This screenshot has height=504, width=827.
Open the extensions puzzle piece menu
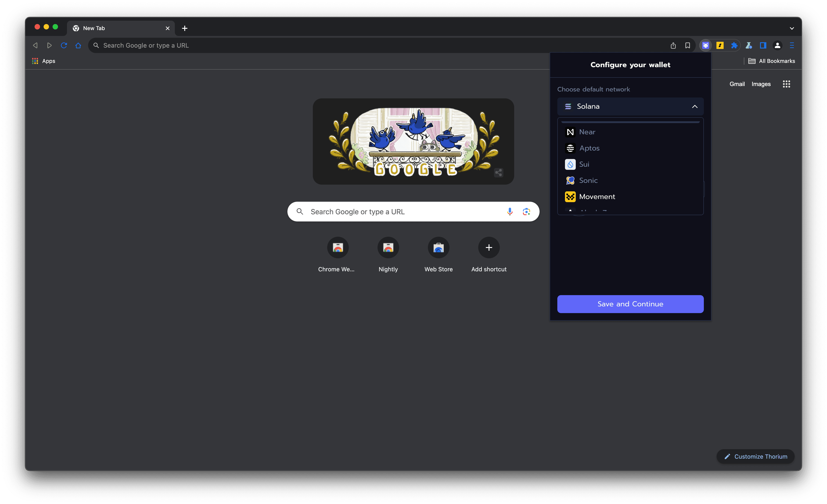tap(734, 45)
